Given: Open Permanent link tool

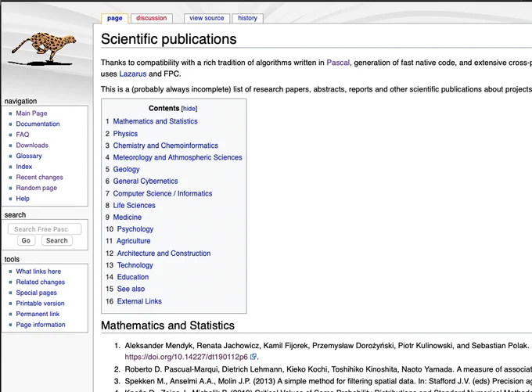Looking at the screenshot, I should coord(38,314).
